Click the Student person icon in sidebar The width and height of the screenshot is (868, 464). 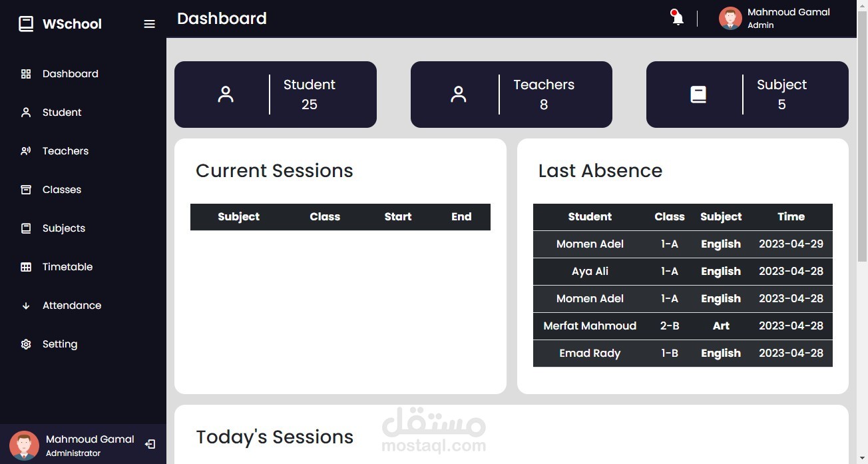coord(26,113)
